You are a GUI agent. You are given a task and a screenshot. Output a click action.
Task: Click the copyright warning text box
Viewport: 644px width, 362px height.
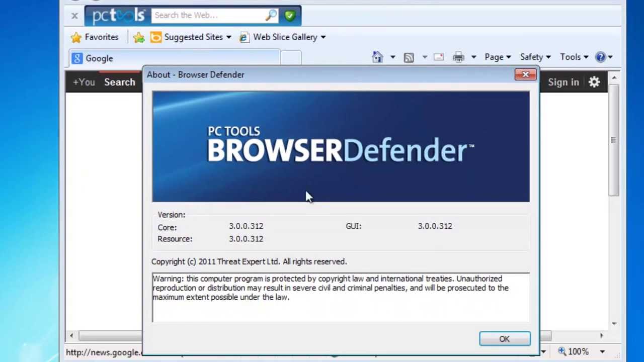pyautogui.click(x=341, y=297)
